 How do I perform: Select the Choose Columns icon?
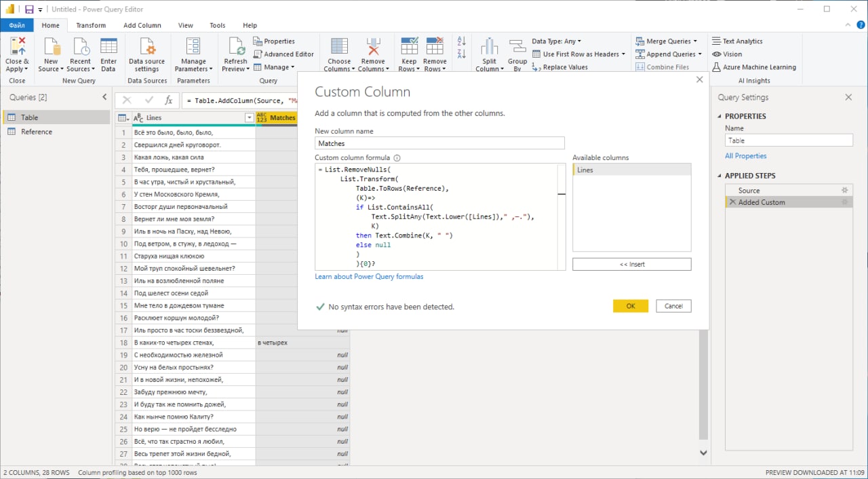click(339, 55)
